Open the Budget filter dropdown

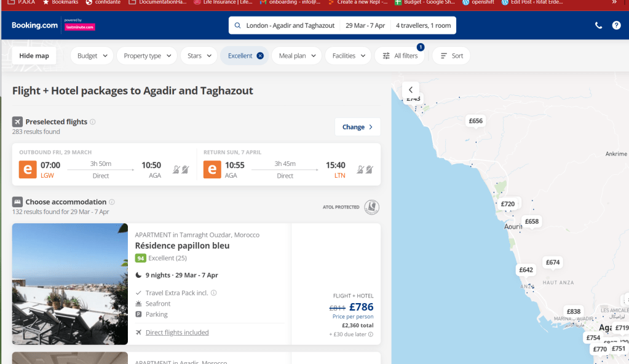tap(92, 56)
